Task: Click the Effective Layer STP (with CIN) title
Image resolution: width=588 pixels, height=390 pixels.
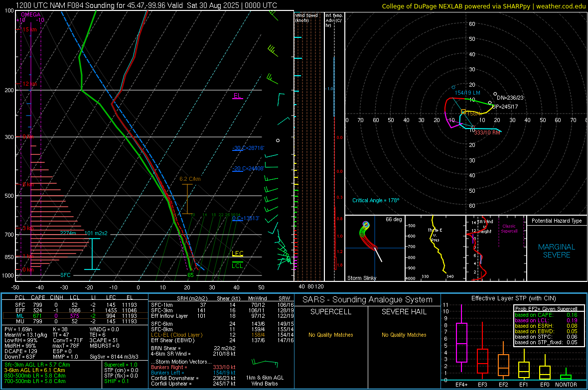Action: click(x=513, y=298)
